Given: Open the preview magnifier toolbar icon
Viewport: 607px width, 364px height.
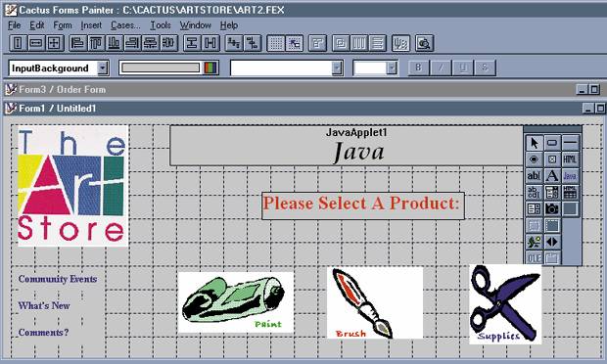Looking at the screenshot, I should (x=424, y=43).
